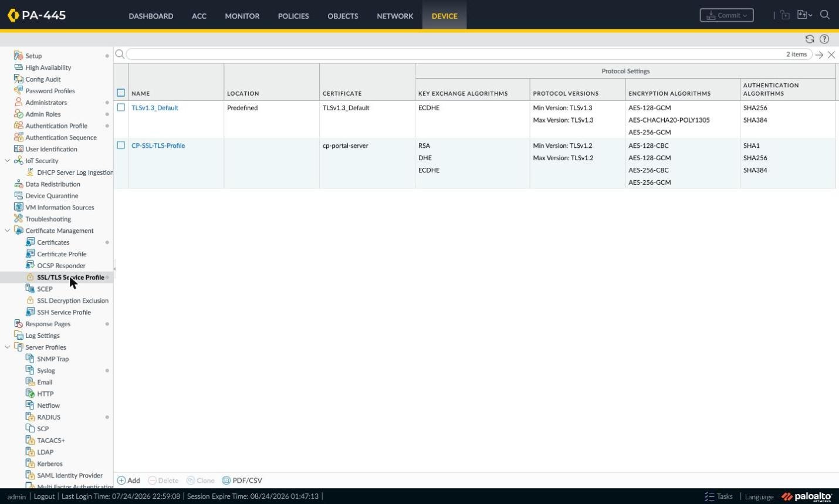
Task: Click the Logout link in footer
Action: 44,496
